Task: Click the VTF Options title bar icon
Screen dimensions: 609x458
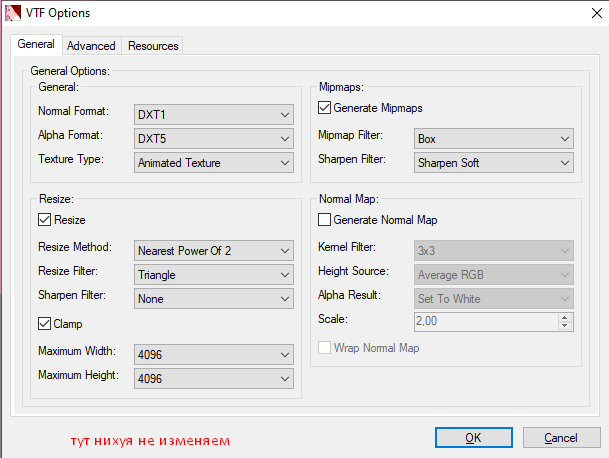Action: click(x=12, y=13)
